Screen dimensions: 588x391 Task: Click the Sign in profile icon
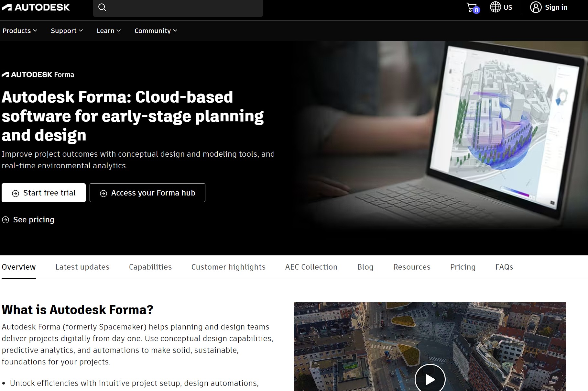click(x=535, y=7)
